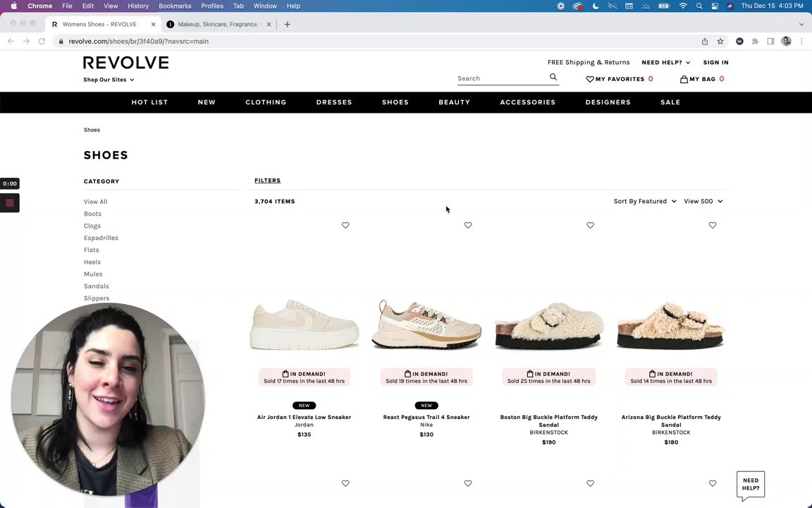Open the Sale nav menu
Screen dimensions: 812x508
pos(670,102)
